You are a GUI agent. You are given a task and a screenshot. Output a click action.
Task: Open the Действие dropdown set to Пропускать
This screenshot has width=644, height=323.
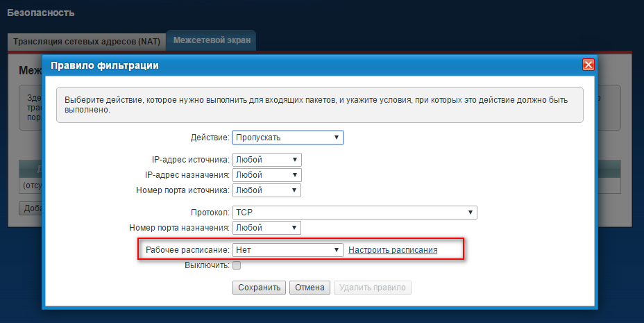click(288, 138)
